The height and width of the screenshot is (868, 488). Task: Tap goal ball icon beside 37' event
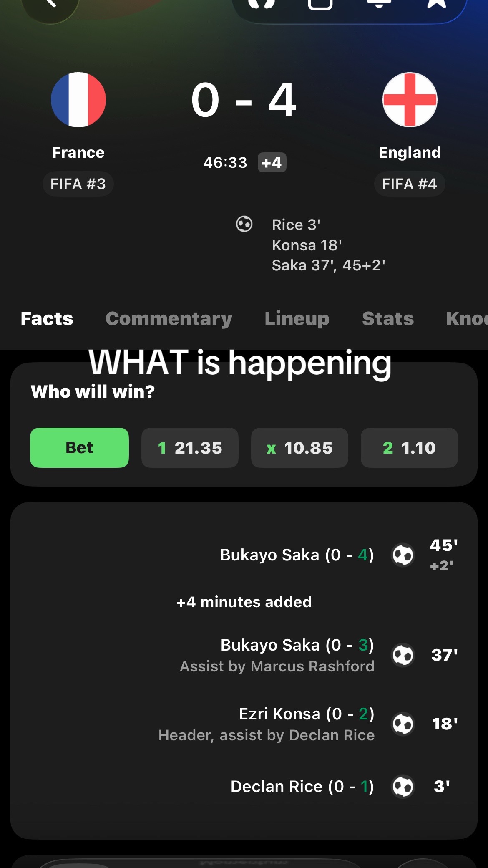tap(403, 655)
